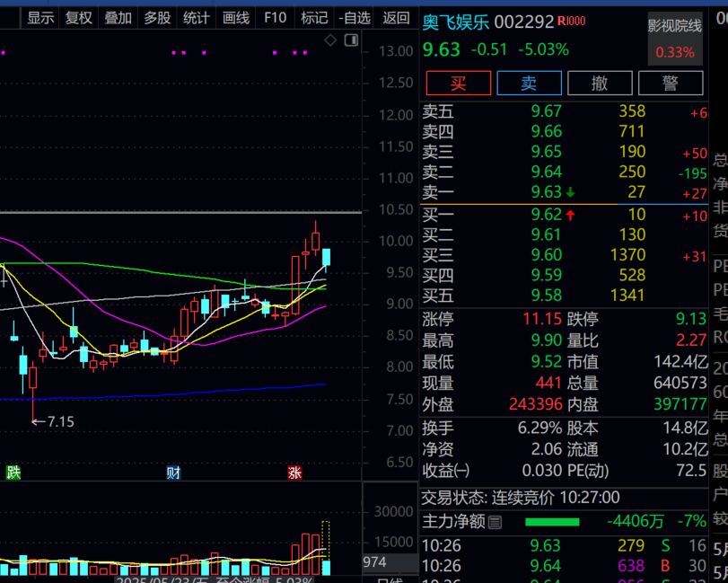Click the 撤 cancel order button

click(600, 84)
